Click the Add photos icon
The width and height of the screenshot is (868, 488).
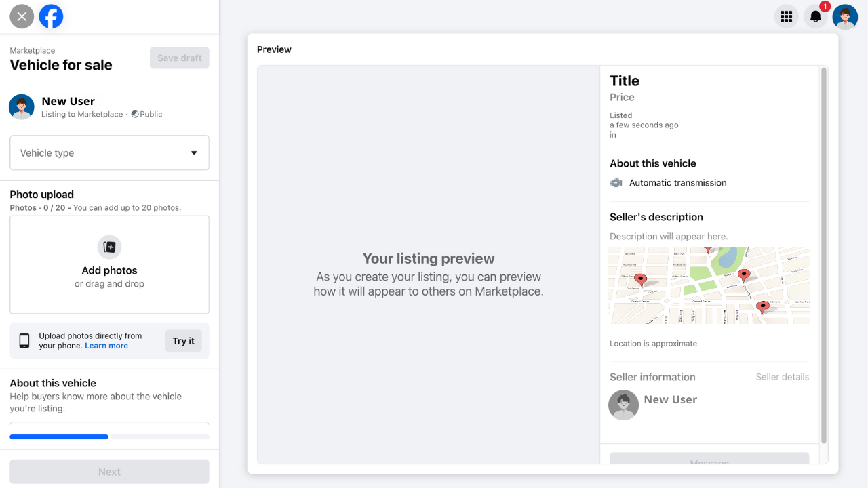tap(109, 247)
